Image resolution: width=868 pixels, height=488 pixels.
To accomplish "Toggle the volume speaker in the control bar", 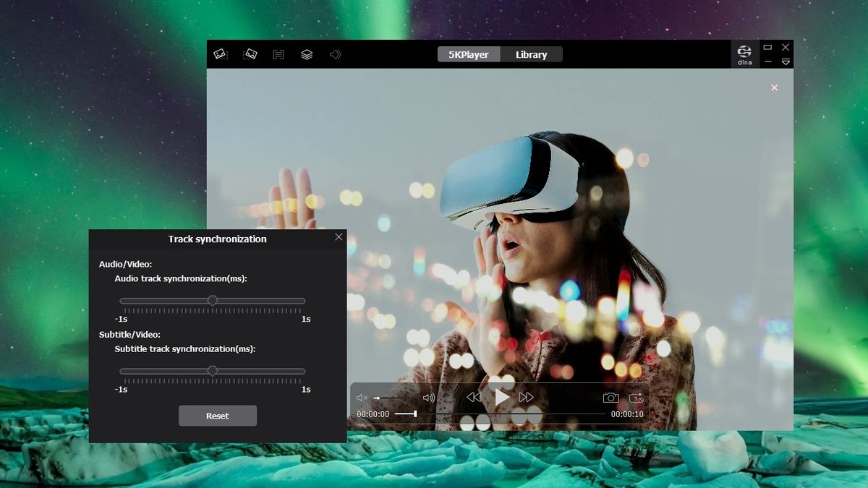I will tap(428, 396).
